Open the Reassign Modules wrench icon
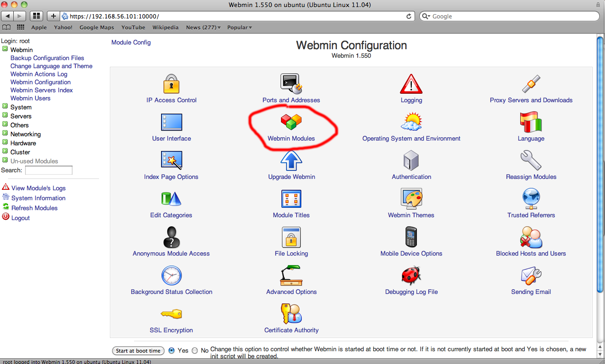The height and width of the screenshot is (364, 605). (x=531, y=160)
